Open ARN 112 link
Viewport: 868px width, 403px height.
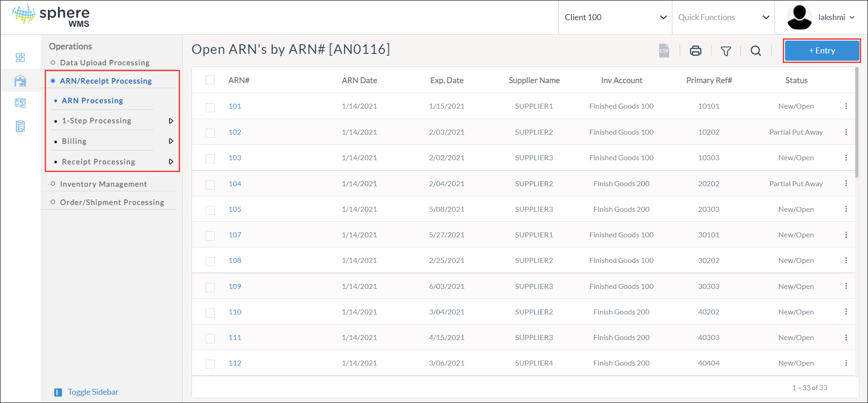click(235, 363)
